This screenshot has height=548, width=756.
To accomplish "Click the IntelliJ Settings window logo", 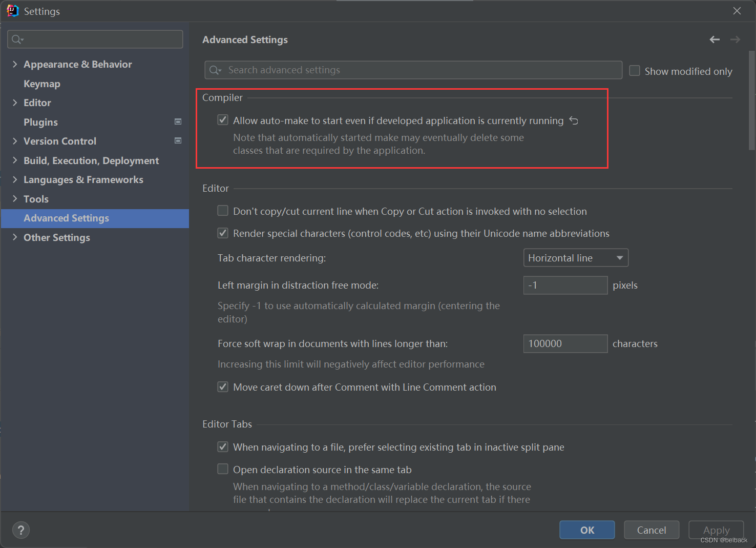I will [x=13, y=11].
